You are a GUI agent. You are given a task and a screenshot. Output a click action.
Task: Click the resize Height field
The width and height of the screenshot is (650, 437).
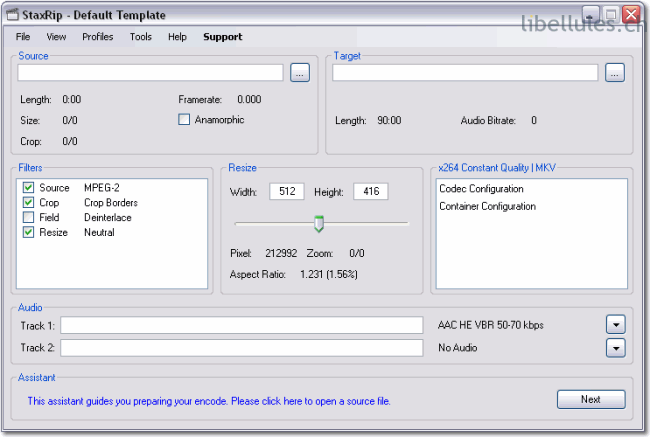(x=371, y=192)
